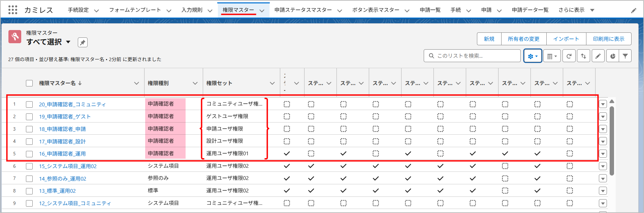The height and width of the screenshot is (213, 644).
Task: Open 権限種別 column header menu
Action: pos(195,83)
